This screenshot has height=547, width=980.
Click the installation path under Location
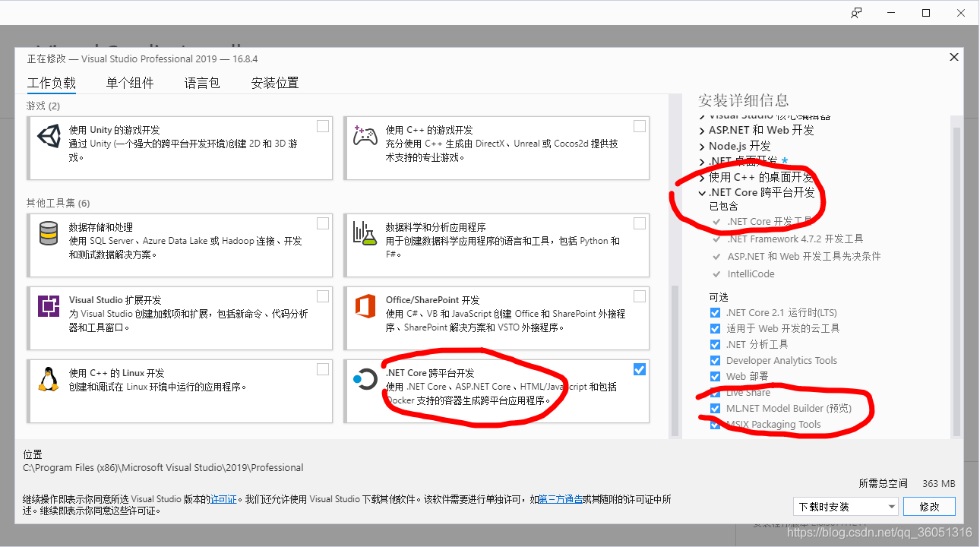(x=163, y=468)
